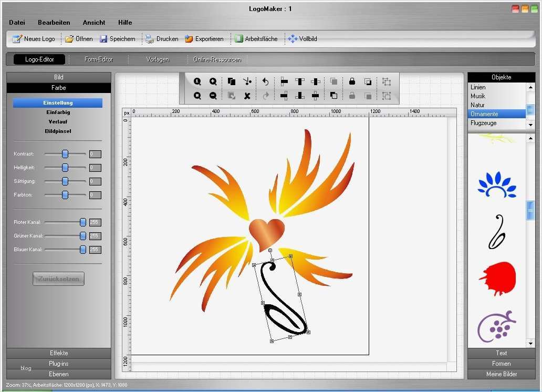Screen dimensions: 542x392
Task: Click the Zurücksetzen button
Action: pyautogui.click(x=58, y=278)
